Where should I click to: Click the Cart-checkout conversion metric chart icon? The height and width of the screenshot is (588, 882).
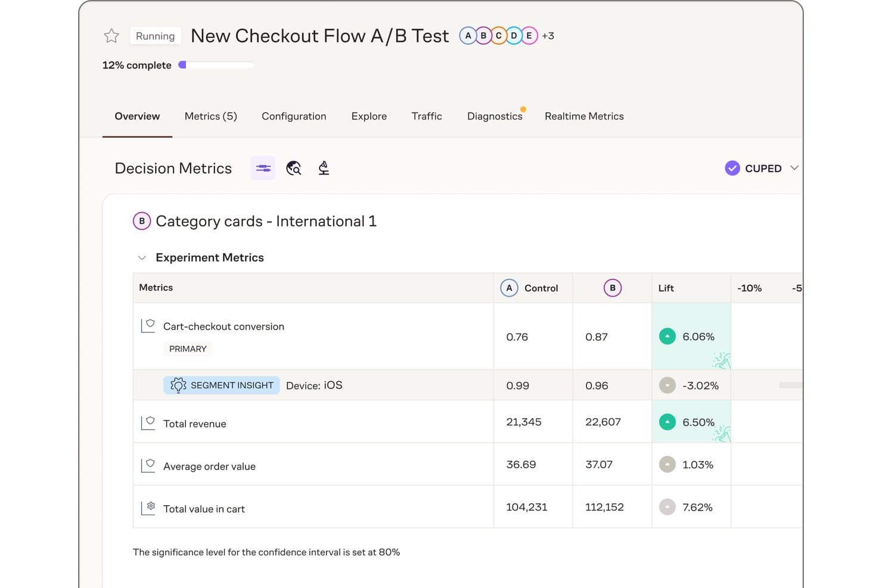(x=148, y=326)
